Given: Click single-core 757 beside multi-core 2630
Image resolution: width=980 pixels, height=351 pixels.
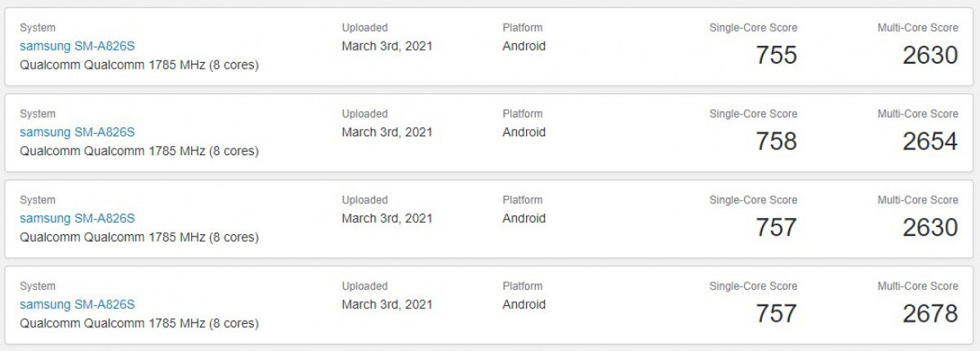Looking at the screenshot, I should (x=776, y=227).
